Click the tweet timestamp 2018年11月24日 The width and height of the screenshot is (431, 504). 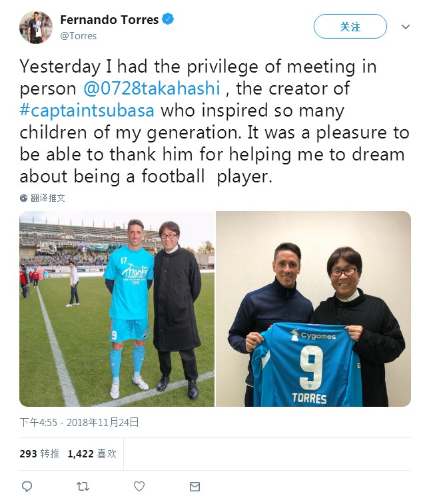[79, 422]
